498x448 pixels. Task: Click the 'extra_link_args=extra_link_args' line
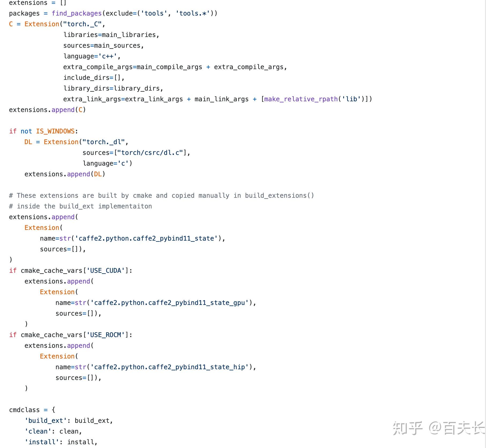tap(218, 99)
